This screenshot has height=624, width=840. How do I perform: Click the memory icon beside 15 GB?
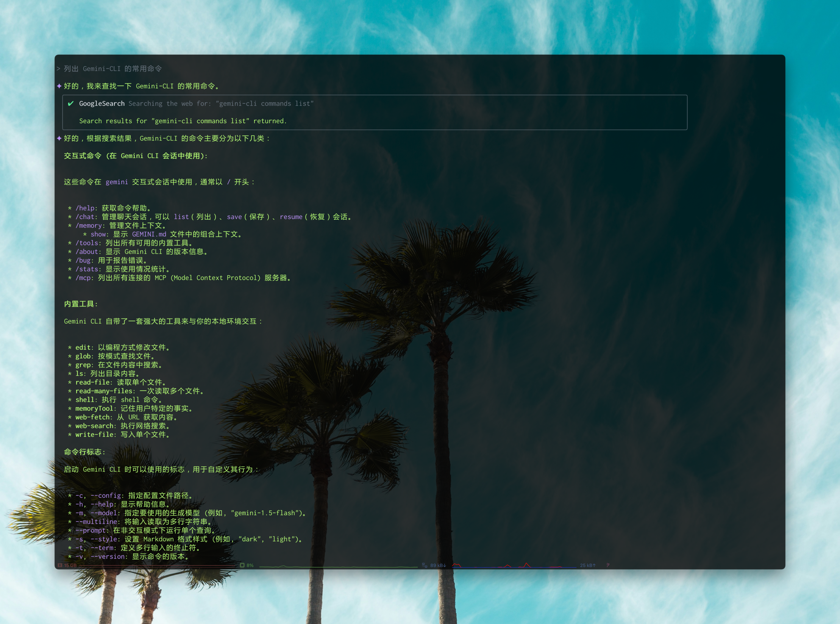[x=60, y=565]
